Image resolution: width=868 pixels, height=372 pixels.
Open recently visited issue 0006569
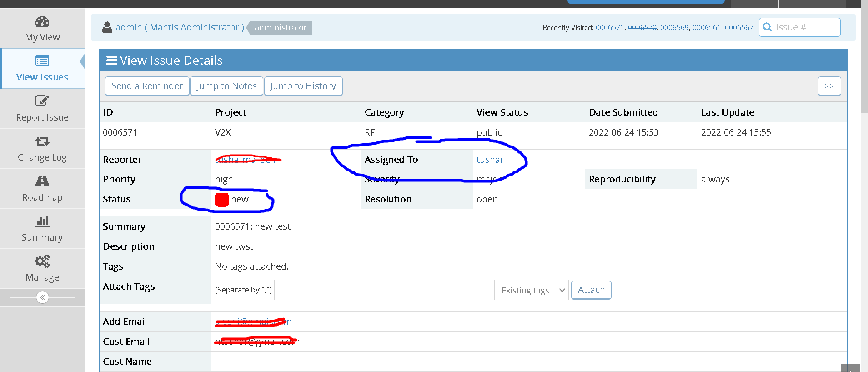674,28
